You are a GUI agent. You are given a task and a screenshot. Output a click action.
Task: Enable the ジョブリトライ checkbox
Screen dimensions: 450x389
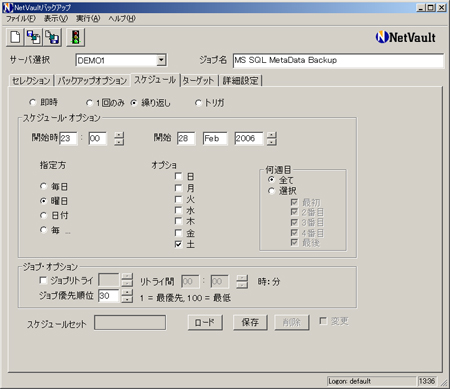[x=43, y=280]
